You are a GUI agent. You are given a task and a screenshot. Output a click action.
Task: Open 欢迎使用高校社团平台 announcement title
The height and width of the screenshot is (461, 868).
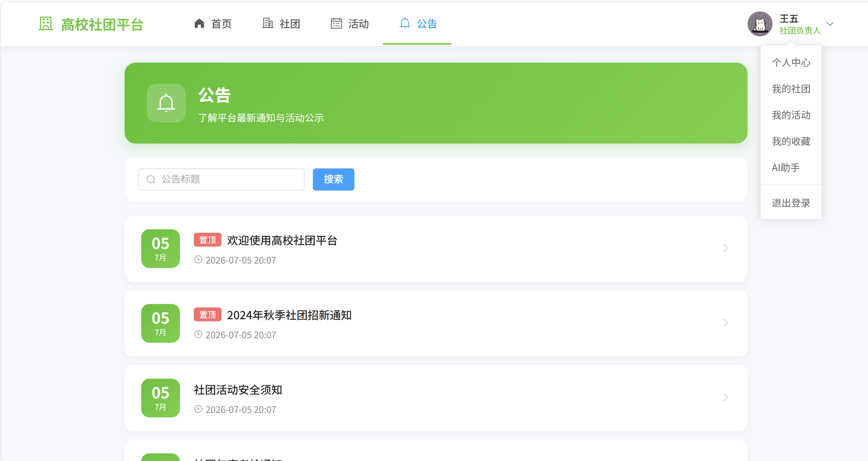pyautogui.click(x=282, y=240)
